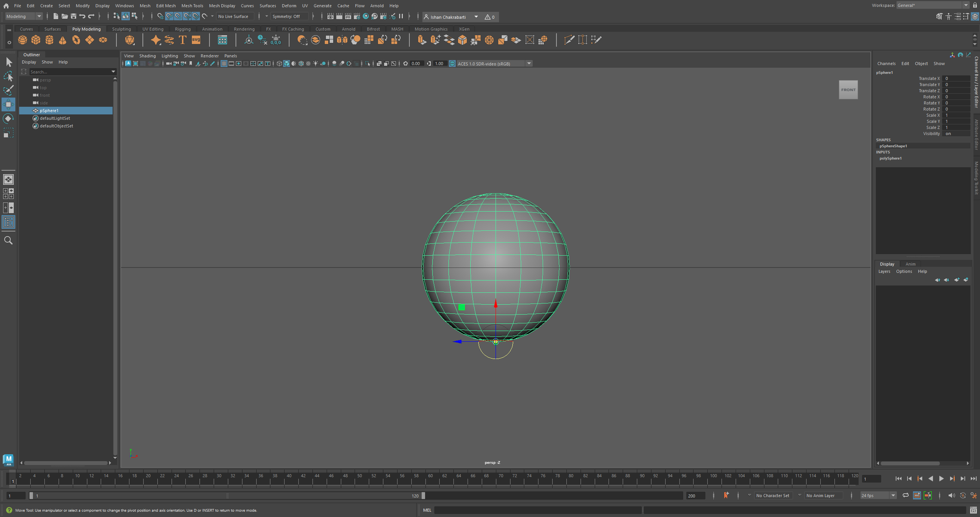
Task: Open the Mesh Tools menu
Action: coord(192,6)
